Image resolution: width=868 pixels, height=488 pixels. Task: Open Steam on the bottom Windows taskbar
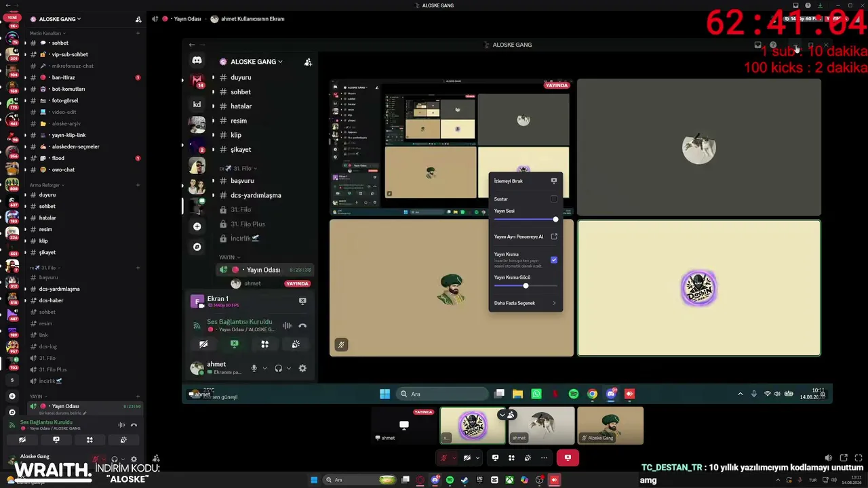coord(465,480)
